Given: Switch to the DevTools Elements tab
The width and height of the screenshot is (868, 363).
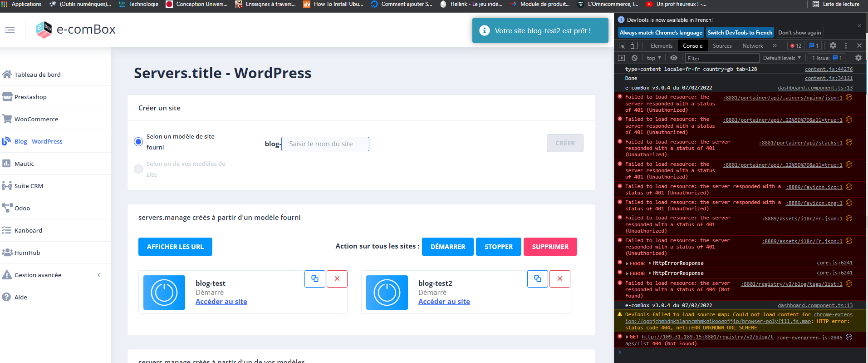Looking at the screenshot, I should [x=661, y=45].
